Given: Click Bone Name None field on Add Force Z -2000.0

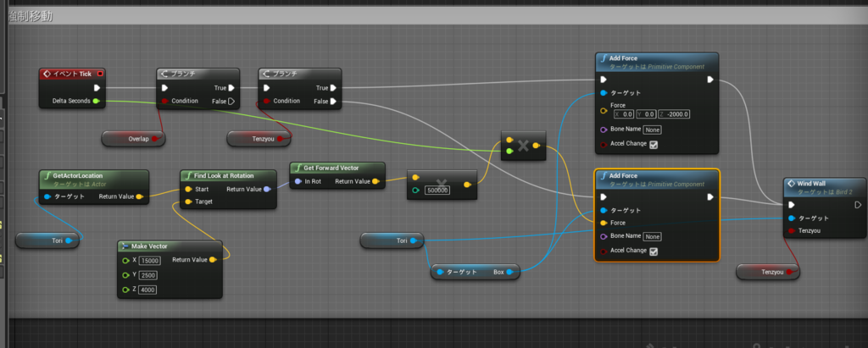Looking at the screenshot, I should click(652, 130).
